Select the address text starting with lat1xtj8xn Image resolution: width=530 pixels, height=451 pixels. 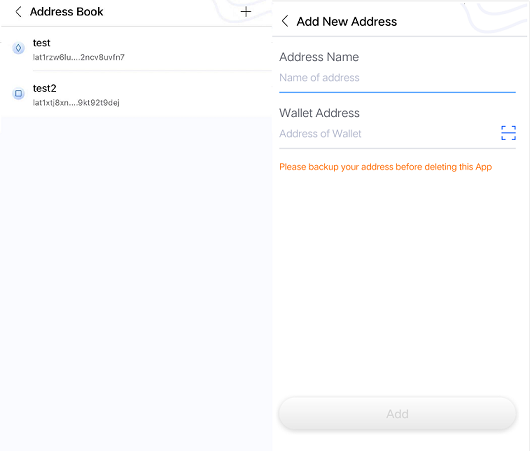(x=76, y=102)
